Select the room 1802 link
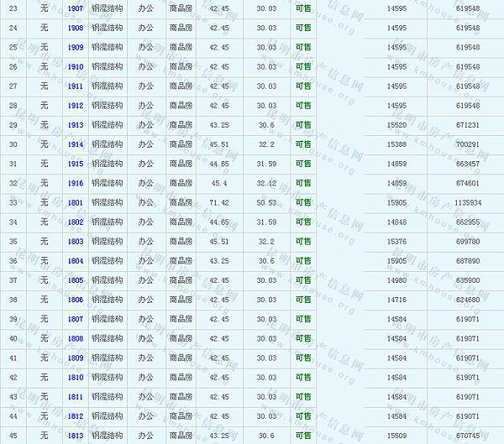This screenshot has height=444, width=504. (76, 222)
